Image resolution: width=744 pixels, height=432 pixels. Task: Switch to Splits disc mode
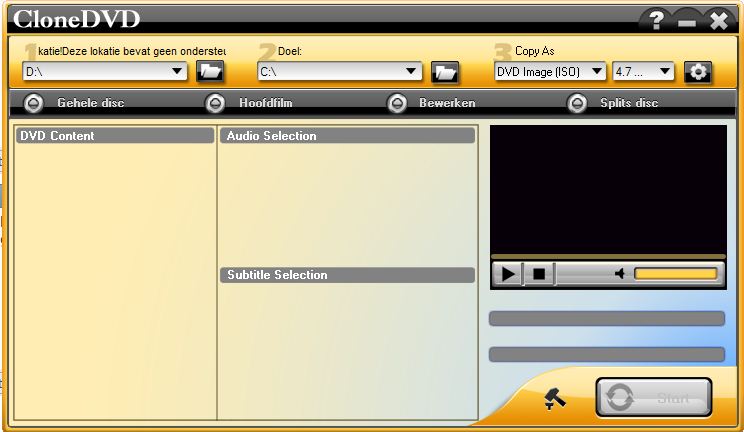coord(577,102)
